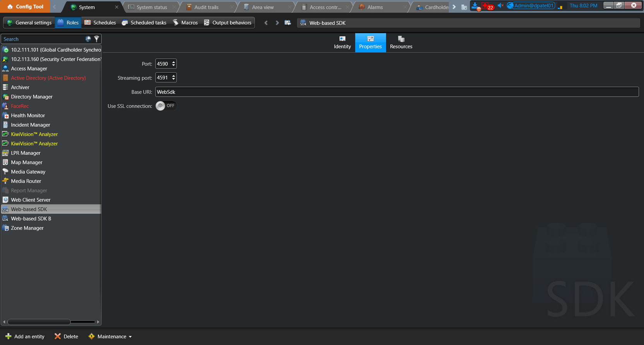Decrease the Streaming port with down arrow
The height and width of the screenshot is (345, 644).
pos(174,80)
